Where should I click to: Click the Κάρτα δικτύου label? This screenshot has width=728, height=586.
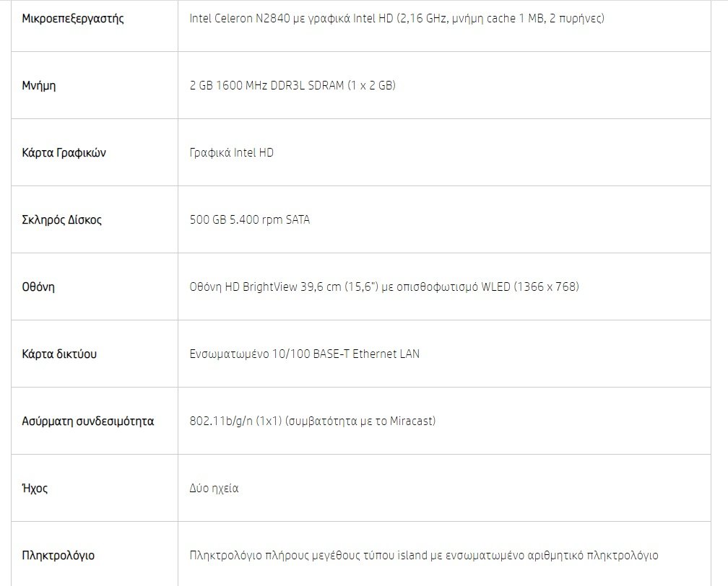pos(59,354)
